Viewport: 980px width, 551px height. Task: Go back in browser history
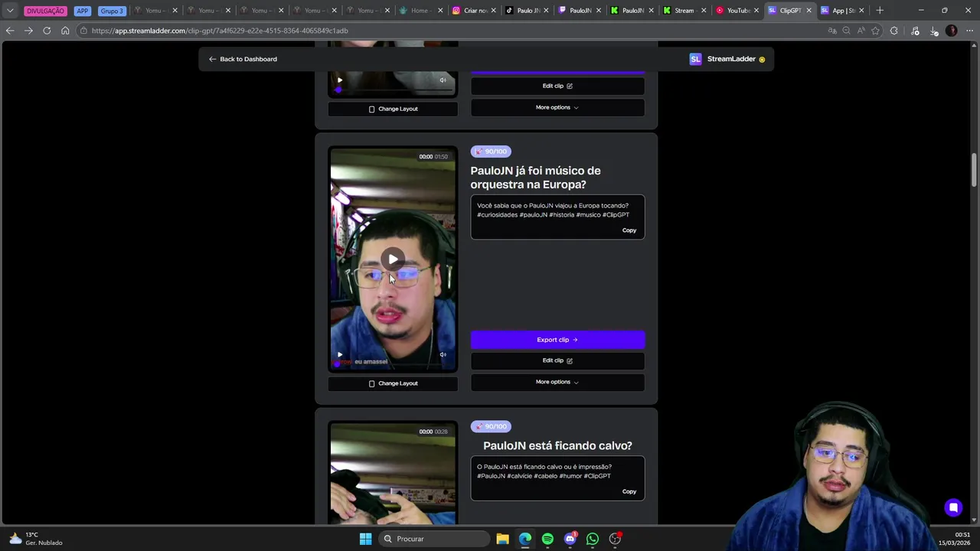coord(10,31)
